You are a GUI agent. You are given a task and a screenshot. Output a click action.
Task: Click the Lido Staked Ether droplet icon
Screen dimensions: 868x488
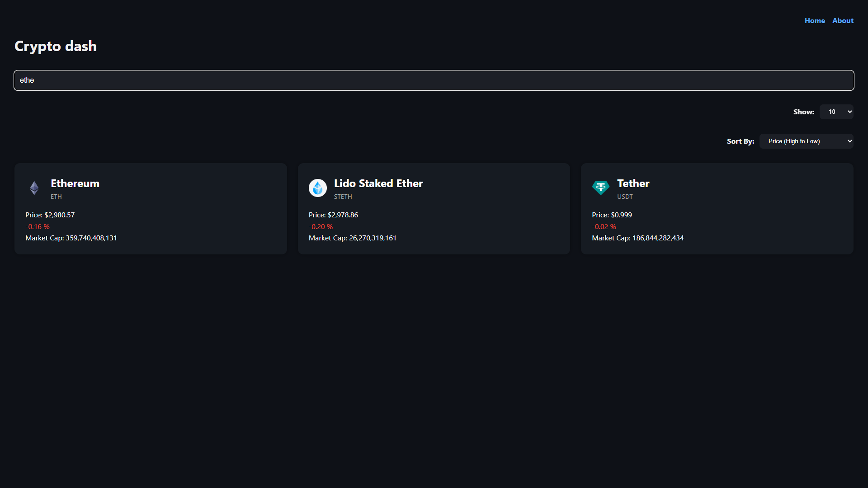pos(317,188)
